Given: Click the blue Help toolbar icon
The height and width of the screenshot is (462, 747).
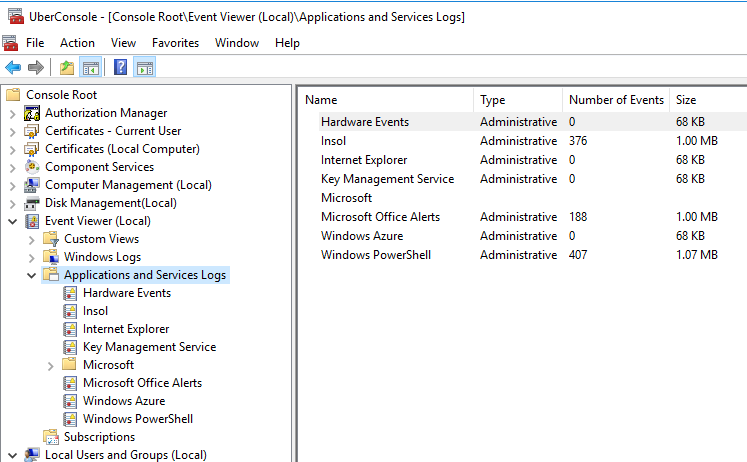Looking at the screenshot, I should pos(120,68).
